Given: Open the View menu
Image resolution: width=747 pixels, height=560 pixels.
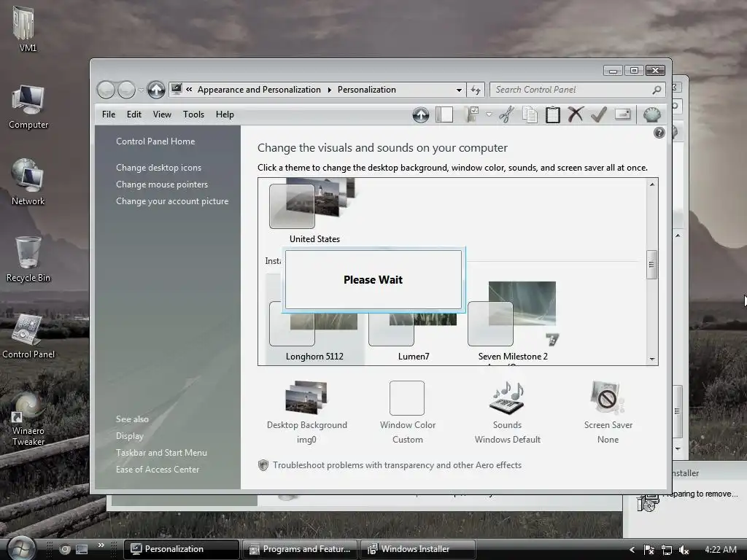Looking at the screenshot, I should (162, 114).
